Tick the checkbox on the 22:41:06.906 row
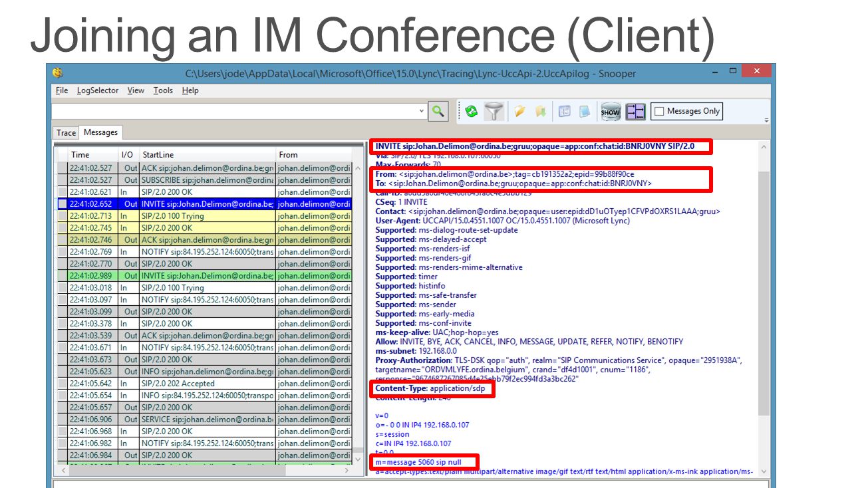The width and height of the screenshot is (868, 488). coord(63,420)
